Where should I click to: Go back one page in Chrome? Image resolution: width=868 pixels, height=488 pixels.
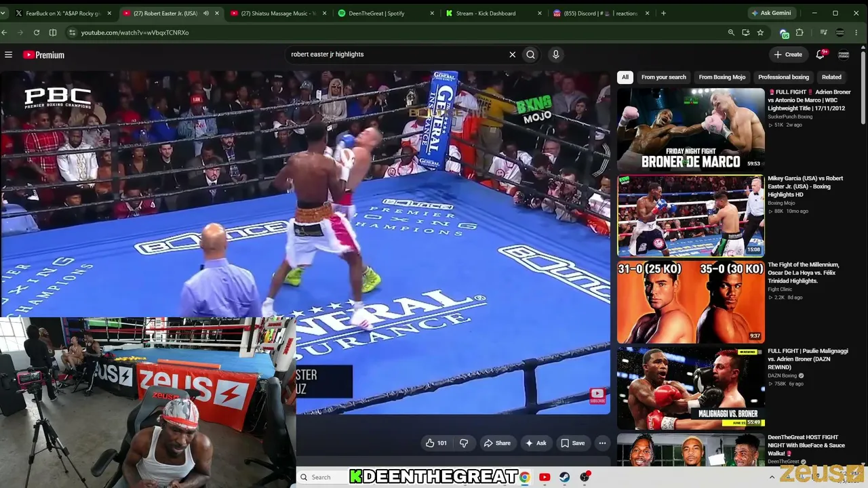point(5,33)
